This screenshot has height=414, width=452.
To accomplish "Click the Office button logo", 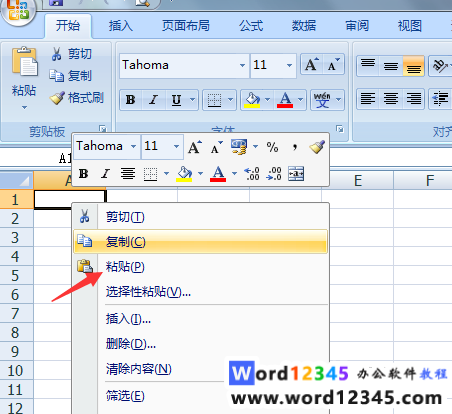I will [18, 11].
